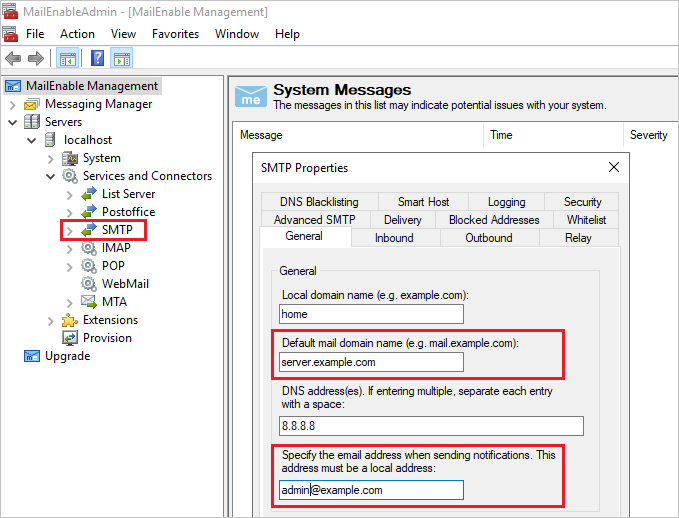Open the Action menu
This screenshot has height=518, width=679.
tap(77, 34)
